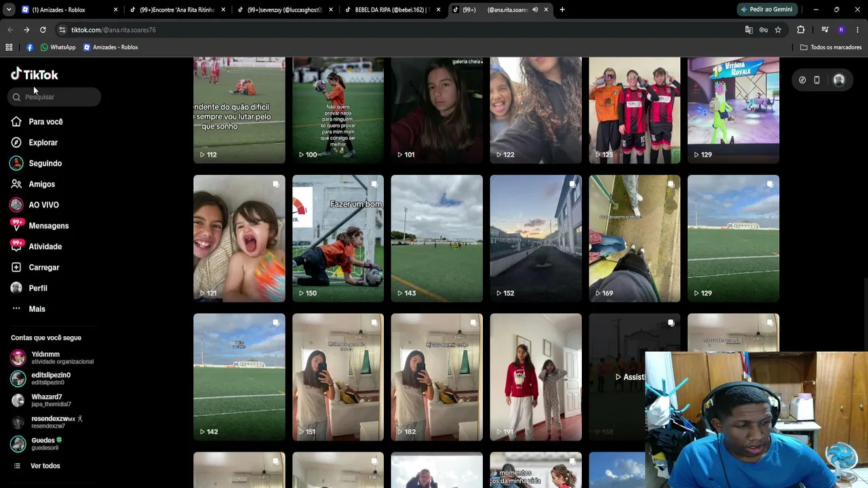868x488 pixels.
Task: Open the AO VIVO icon
Action: pos(16,205)
